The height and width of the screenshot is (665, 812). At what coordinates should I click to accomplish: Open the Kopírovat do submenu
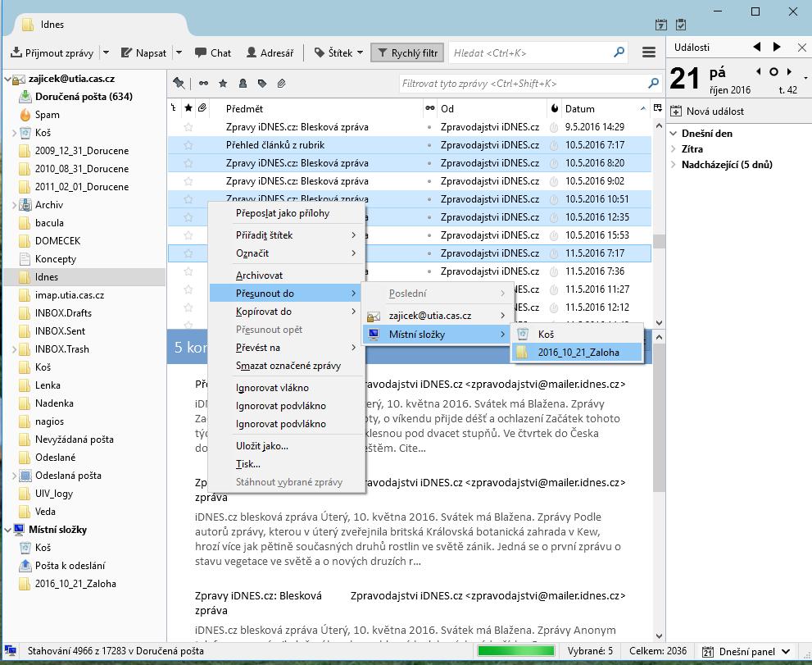(287, 312)
